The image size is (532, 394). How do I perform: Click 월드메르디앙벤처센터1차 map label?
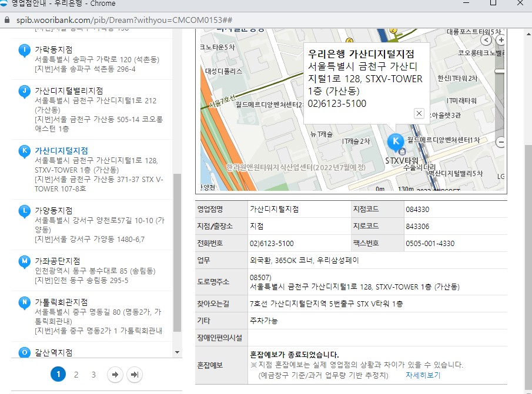point(443,140)
